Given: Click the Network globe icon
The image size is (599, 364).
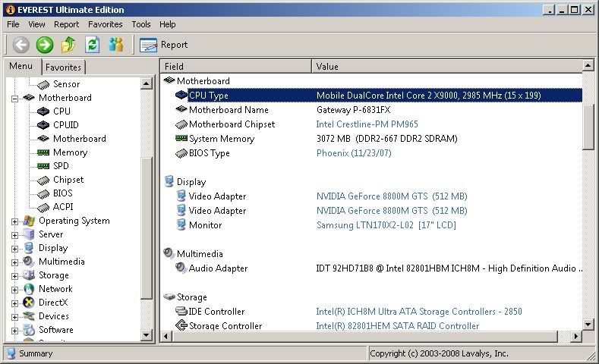Looking at the screenshot, I should (x=29, y=289).
